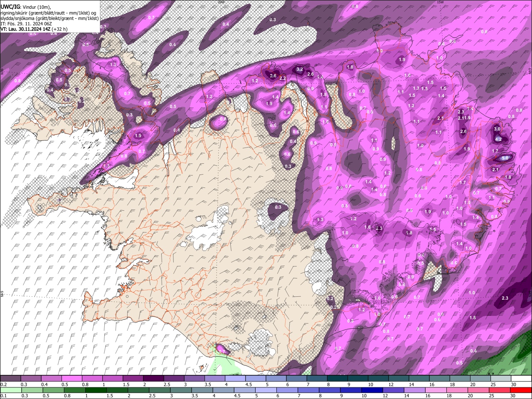This screenshot has height=399, width=532.
Task: Select upper legend swatch starting at 25
Action: (500, 378)
